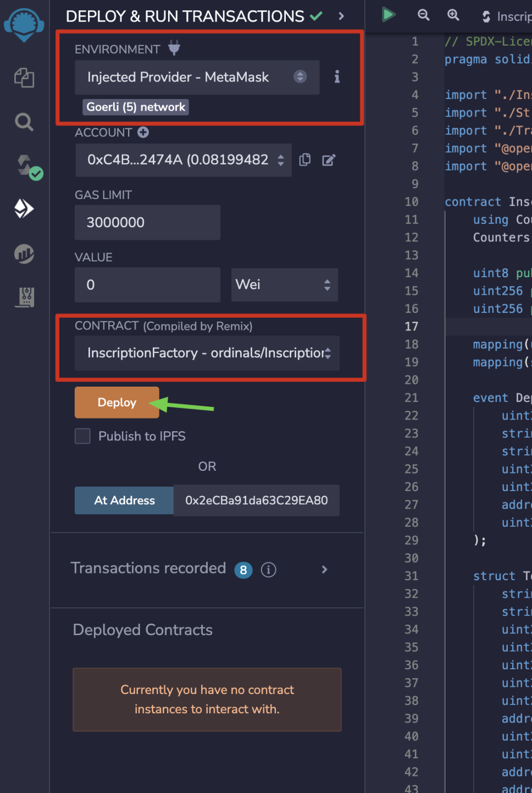Open the Environment provider dropdown

tap(197, 78)
